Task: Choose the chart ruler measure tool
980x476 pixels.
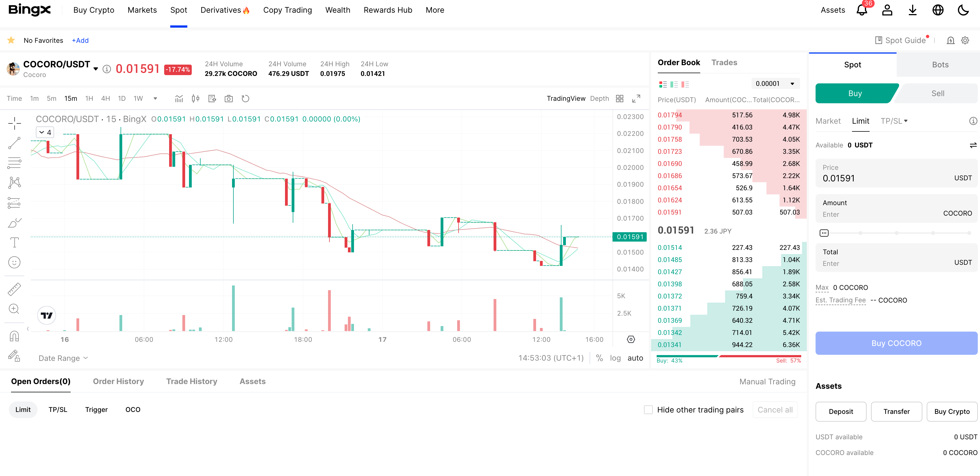Action: click(x=14, y=289)
